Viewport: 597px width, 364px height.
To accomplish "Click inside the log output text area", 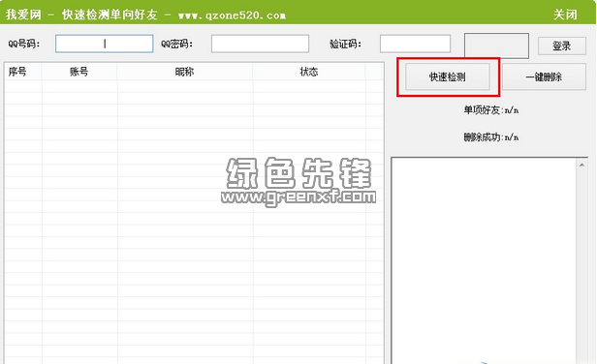I will click(485, 261).
